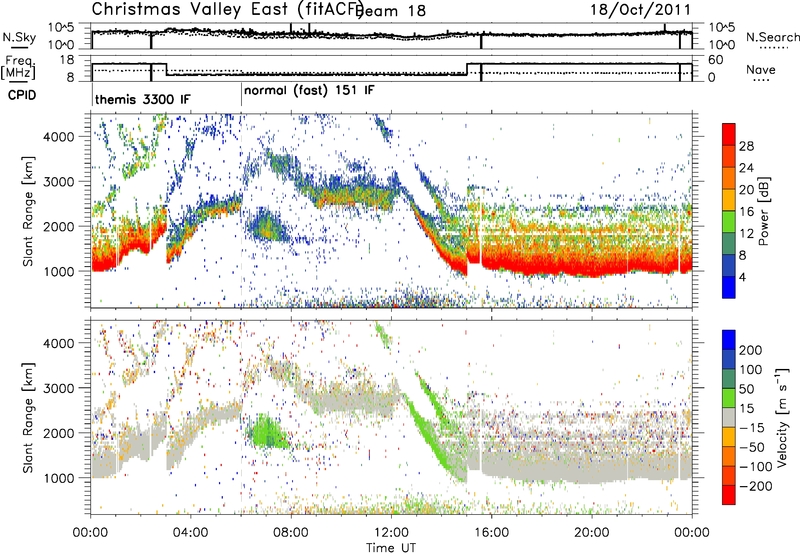Click the 'Freq. [MHz]' axis label
Viewport: 800px width, 554px height.
tap(18, 68)
